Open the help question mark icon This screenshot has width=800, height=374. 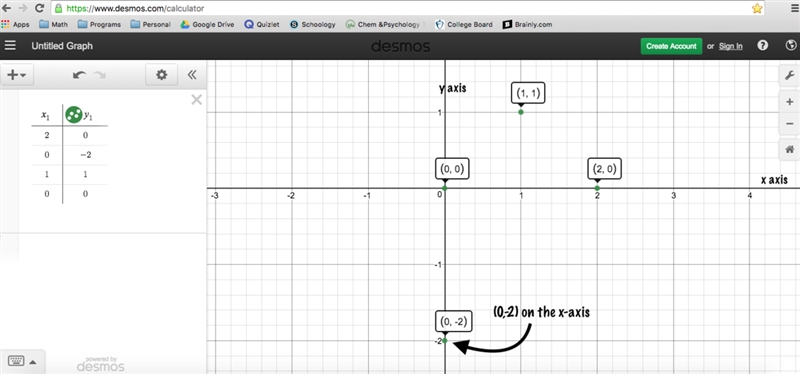point(763,45)
